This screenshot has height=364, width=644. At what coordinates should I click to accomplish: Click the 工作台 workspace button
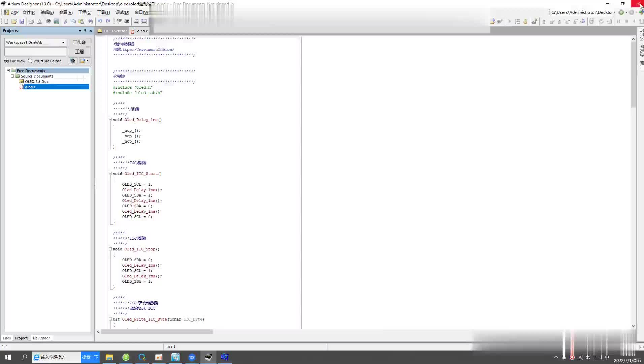click(x=79, y=42)
